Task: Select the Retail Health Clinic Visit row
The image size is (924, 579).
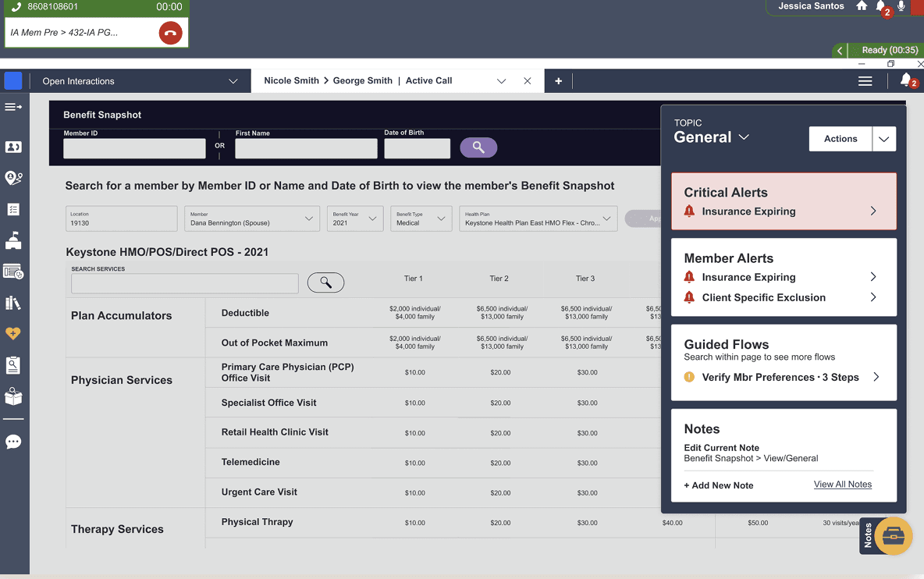Action: [275, 432]
